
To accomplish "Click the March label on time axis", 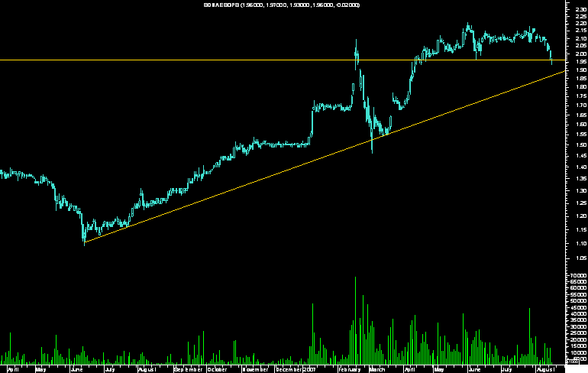I will coord(377,369).
